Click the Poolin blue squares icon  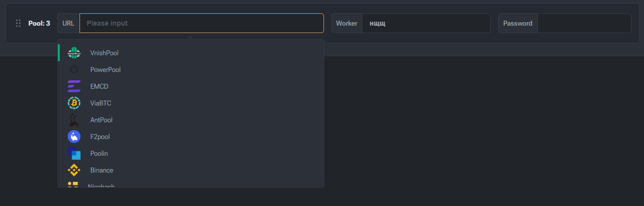(x=74, y=153)
